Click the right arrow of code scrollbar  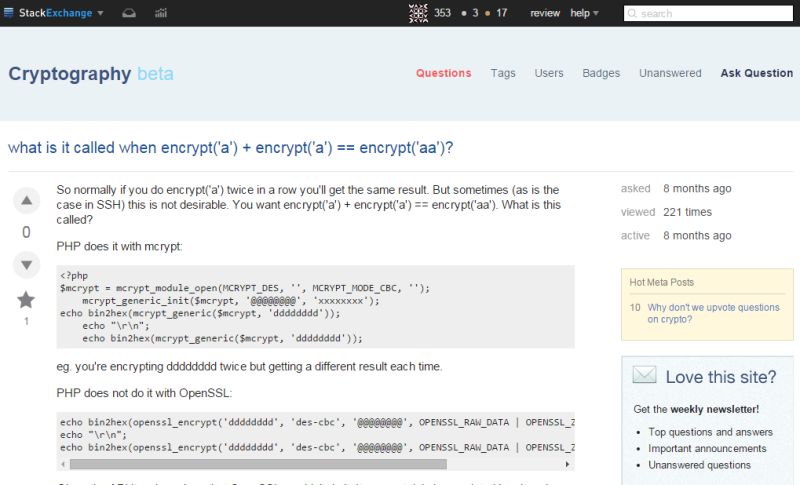567,464
